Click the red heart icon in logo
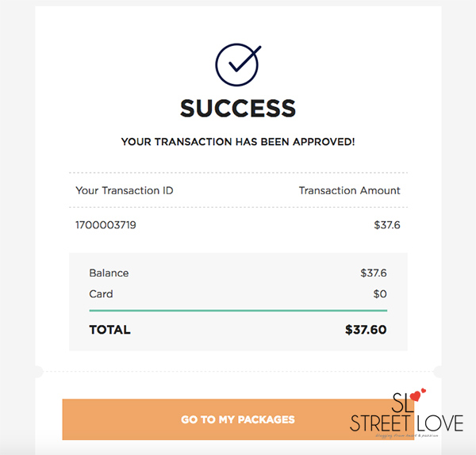The width and height of the screenshot is (476, 455). [x=416, y=396]
